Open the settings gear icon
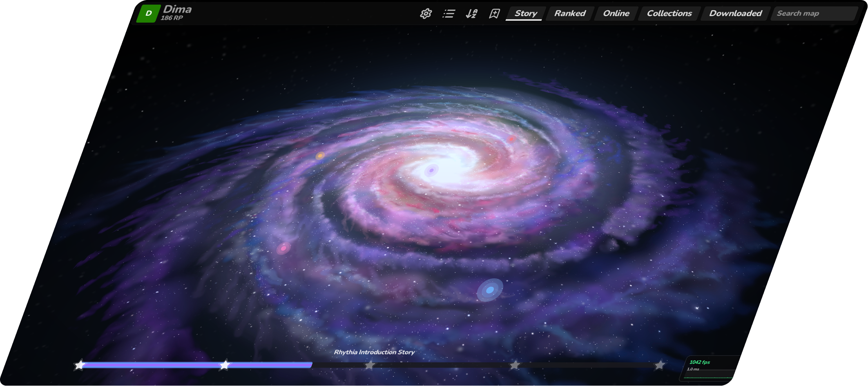 426,14
